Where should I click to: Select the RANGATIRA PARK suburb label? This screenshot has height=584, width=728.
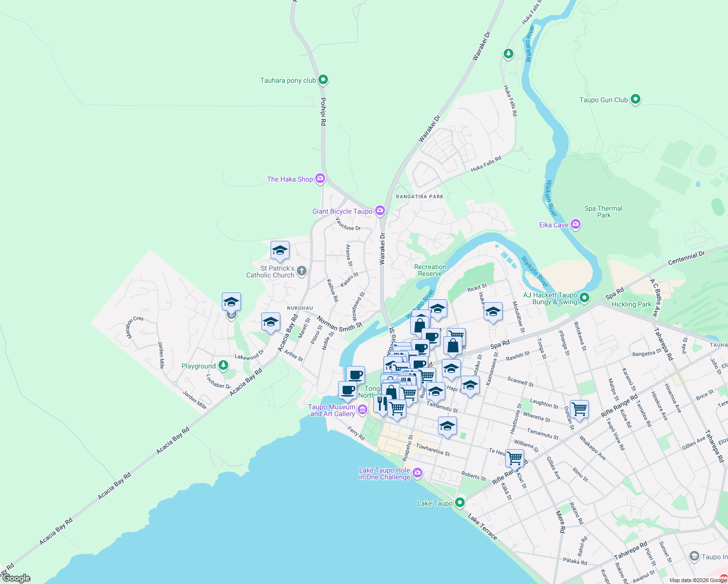[x=419, y=197]
